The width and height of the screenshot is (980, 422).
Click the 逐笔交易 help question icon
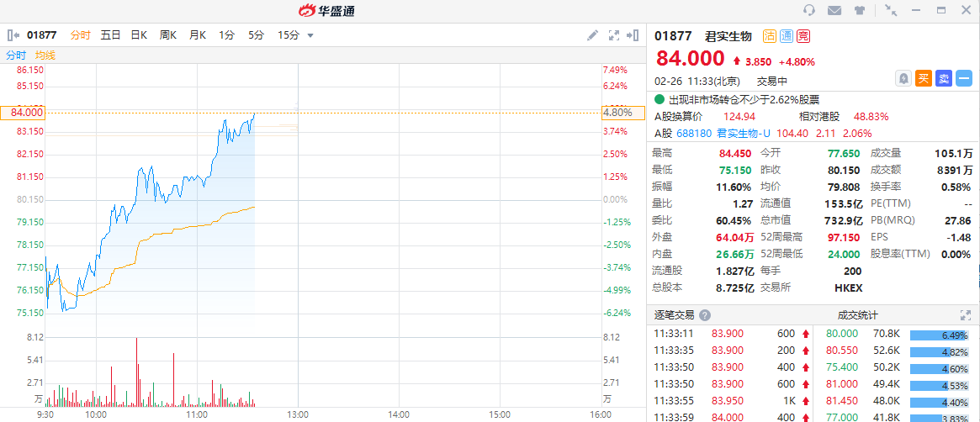(x=705, y=315)
